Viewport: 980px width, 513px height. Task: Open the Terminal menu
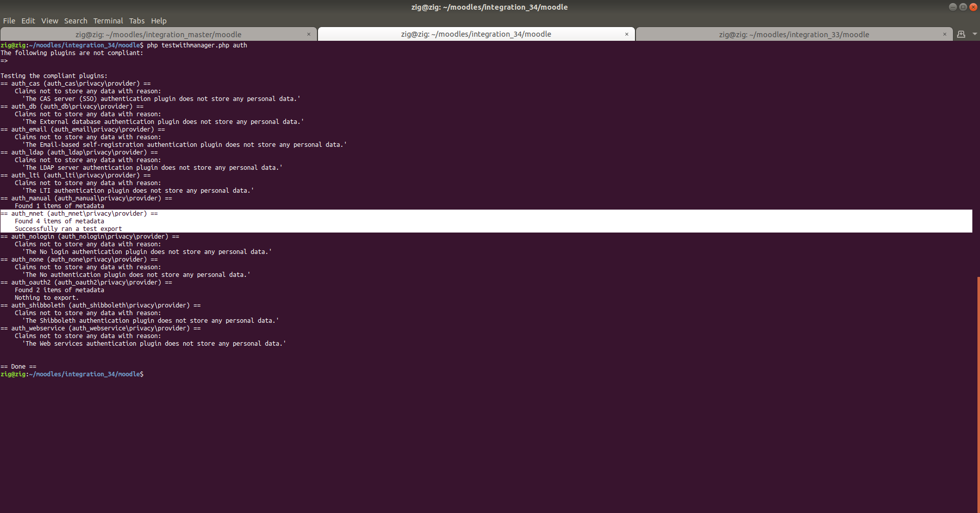click(x=108, y=21)
